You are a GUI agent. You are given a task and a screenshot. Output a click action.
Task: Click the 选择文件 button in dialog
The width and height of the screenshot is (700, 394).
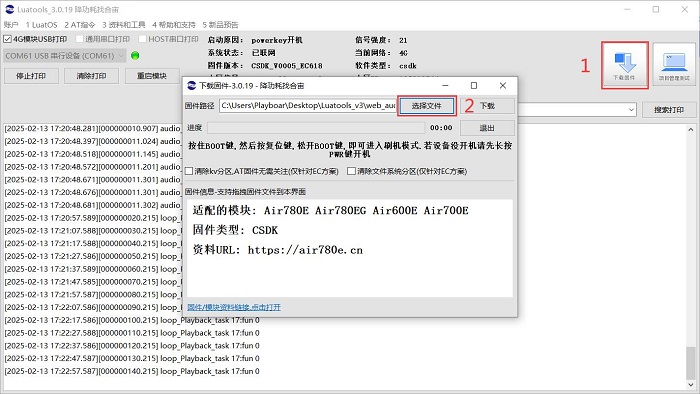(427, 106)
